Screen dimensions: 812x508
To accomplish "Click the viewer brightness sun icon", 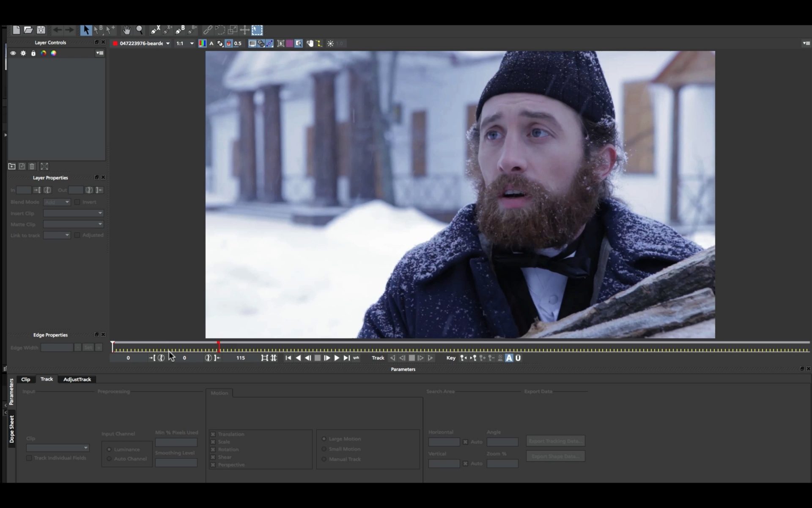I will (330, 43).
